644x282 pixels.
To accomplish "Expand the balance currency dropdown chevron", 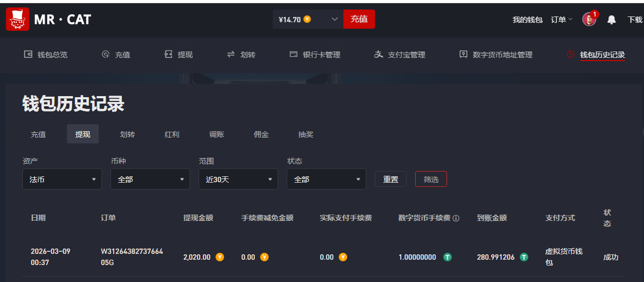I will click(334, 19).
